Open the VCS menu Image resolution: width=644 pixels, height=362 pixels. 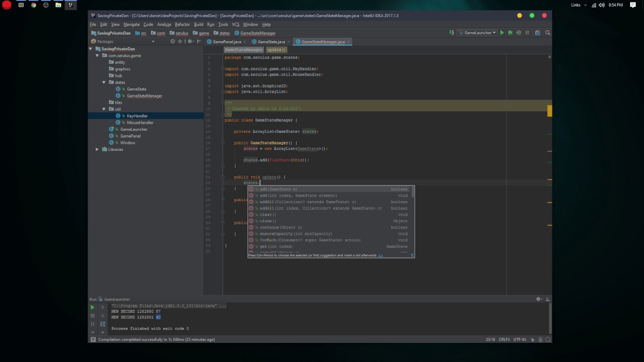(235, 24)
